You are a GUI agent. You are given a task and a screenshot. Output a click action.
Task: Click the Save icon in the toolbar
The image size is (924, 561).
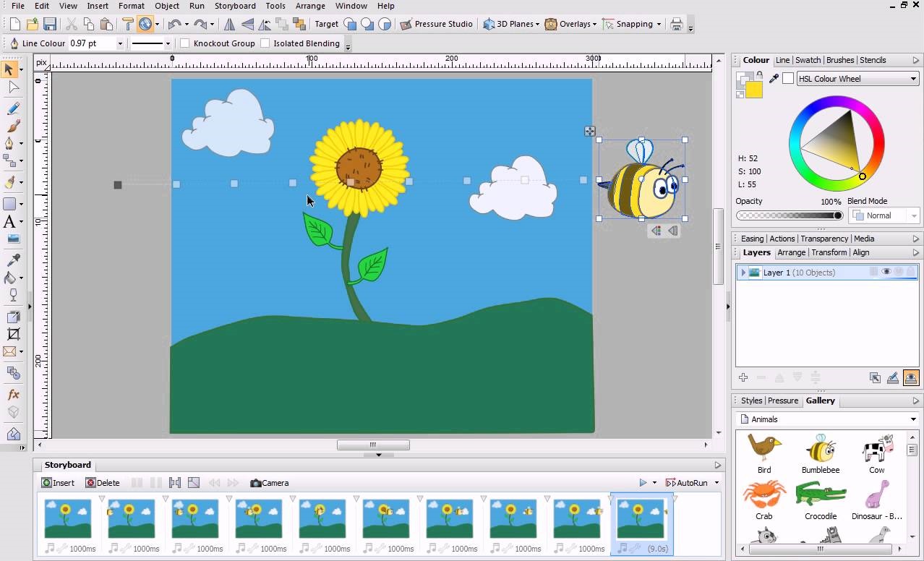(x=50, y=24)
